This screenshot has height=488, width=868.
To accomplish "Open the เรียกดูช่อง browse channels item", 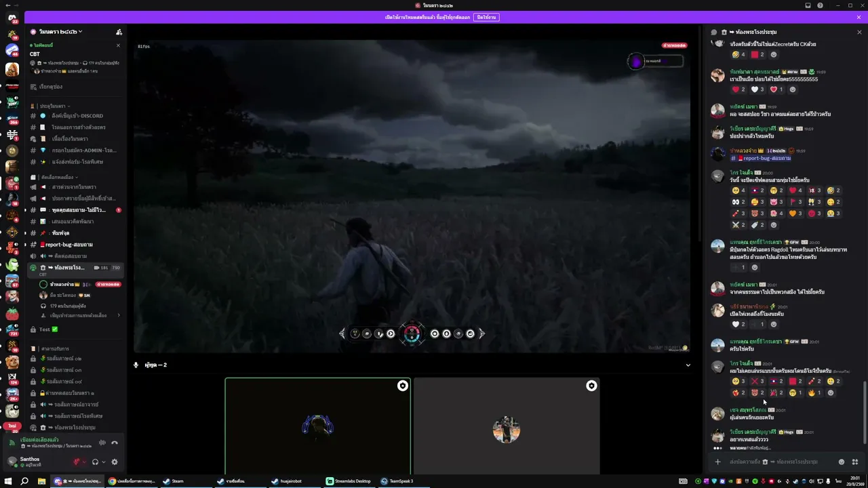I will click(x=75, y=87).
